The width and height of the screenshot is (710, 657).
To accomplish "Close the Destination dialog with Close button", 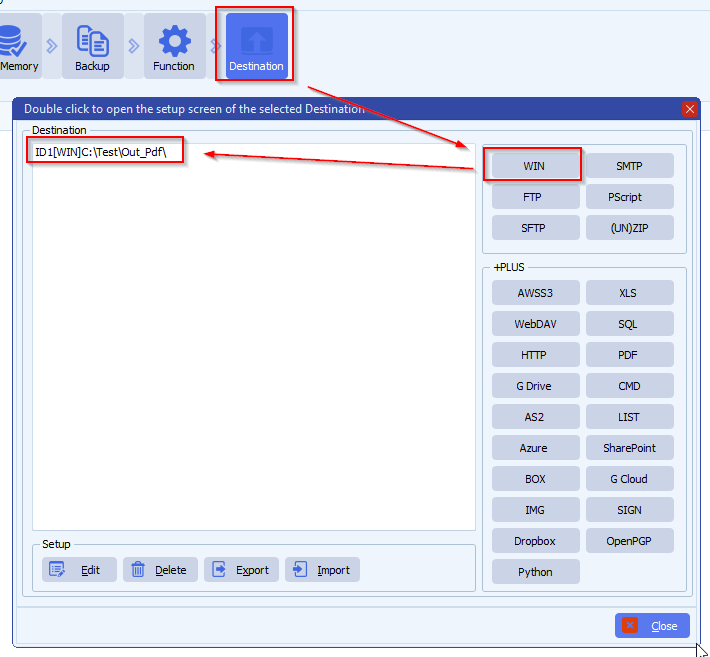I will 652,625.
